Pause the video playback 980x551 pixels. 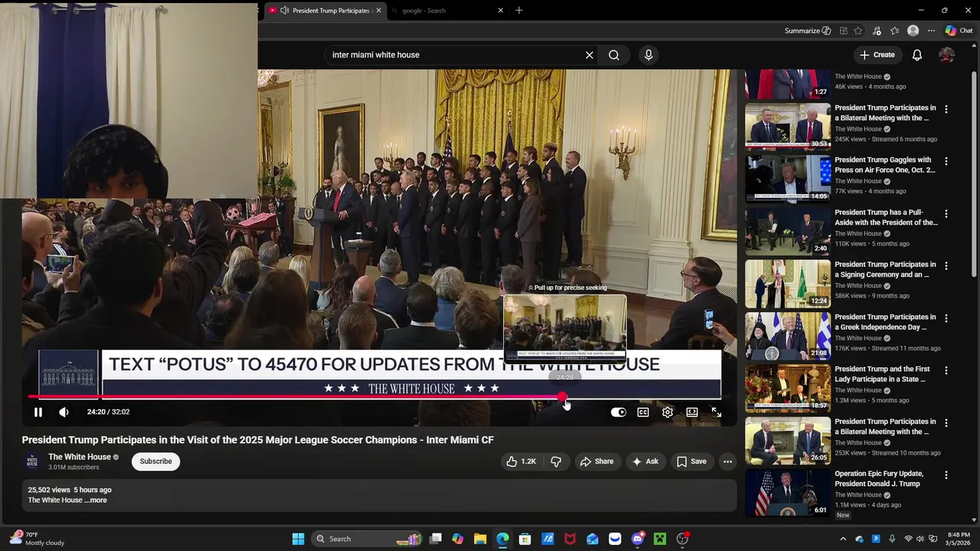coord(38,412)
